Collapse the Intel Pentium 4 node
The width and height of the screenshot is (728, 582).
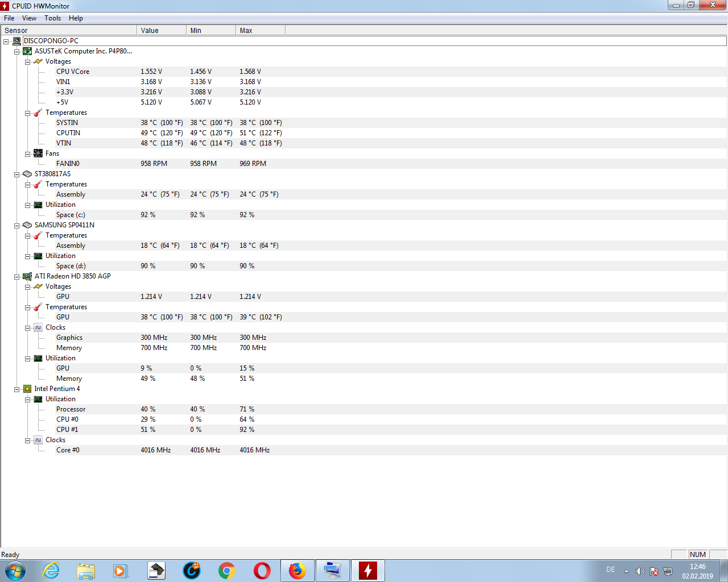coord(16,389)
